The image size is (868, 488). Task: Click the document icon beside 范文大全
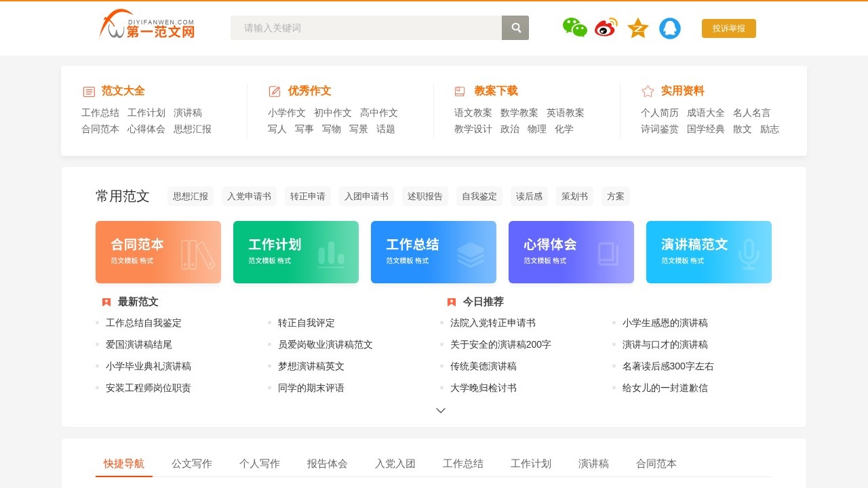tap(89, 91)
